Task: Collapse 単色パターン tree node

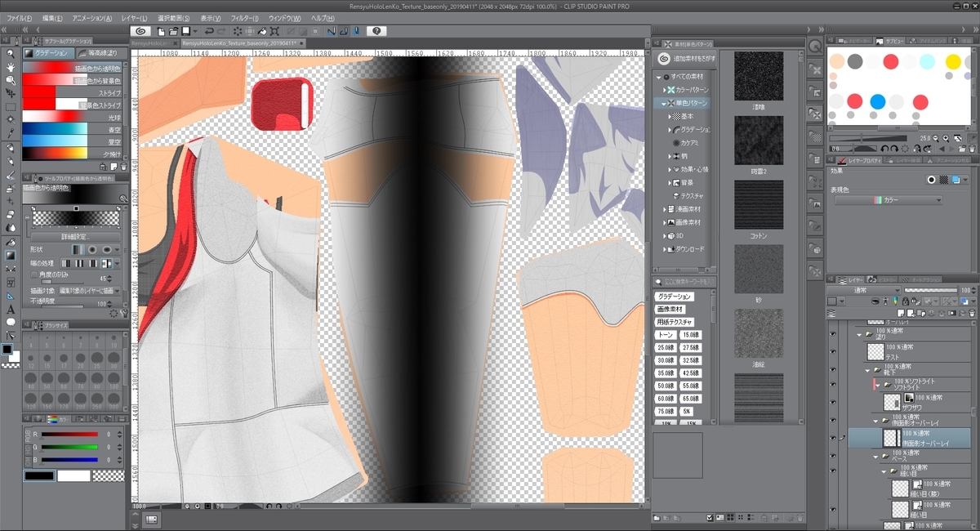Action: click(x=665, y=103)
